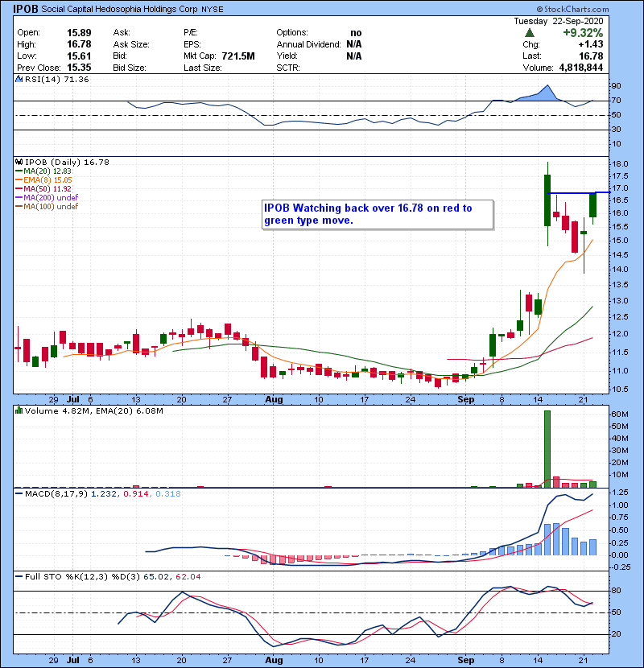Screen dimensions: 644x668
Task: Click the Chg value +1.43
Action: [x=591, y=44]
